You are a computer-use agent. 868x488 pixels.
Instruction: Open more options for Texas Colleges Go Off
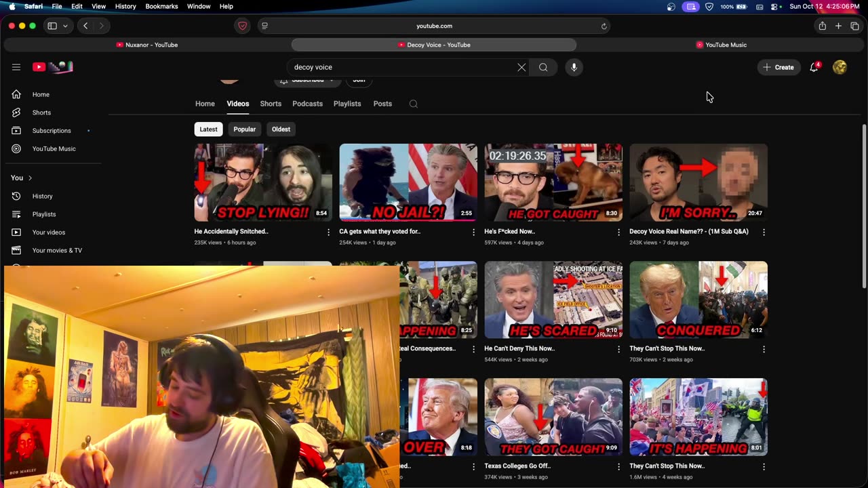tap(618, 466)
